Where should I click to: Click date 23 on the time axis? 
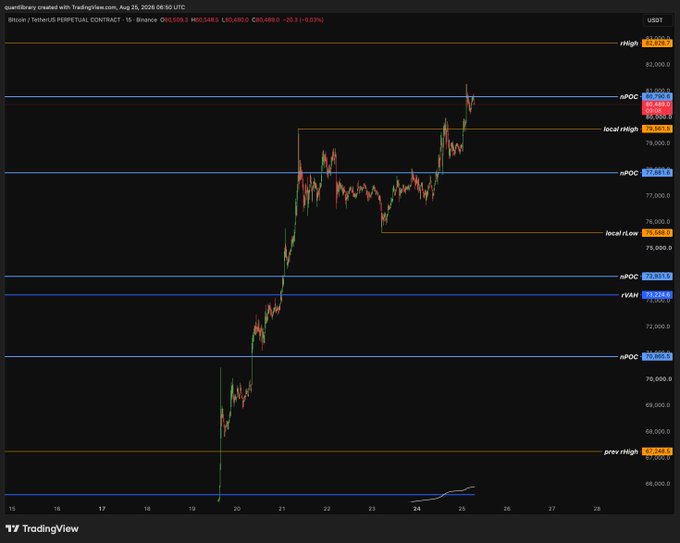tap(372, 509)
